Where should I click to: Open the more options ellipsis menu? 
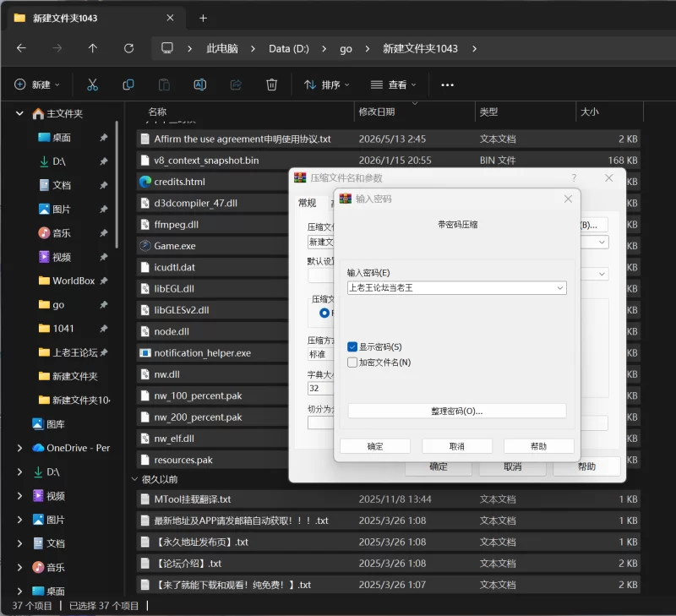(447, 84)
